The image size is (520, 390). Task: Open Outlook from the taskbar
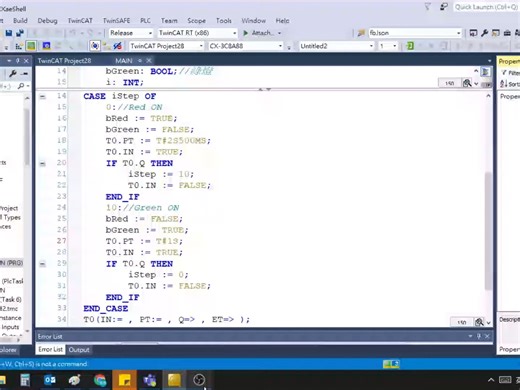[x=50, y=380]
